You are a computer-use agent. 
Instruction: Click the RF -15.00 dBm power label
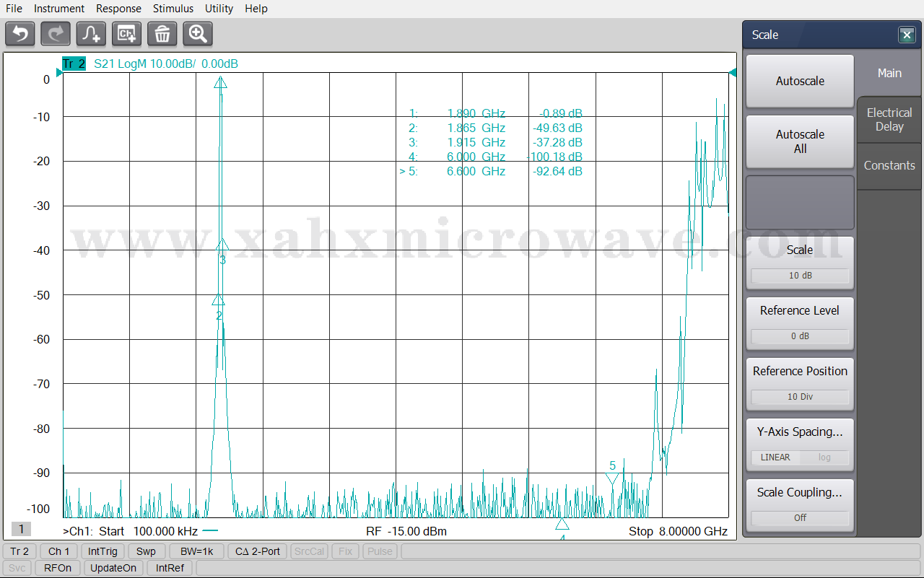point(406,531)
